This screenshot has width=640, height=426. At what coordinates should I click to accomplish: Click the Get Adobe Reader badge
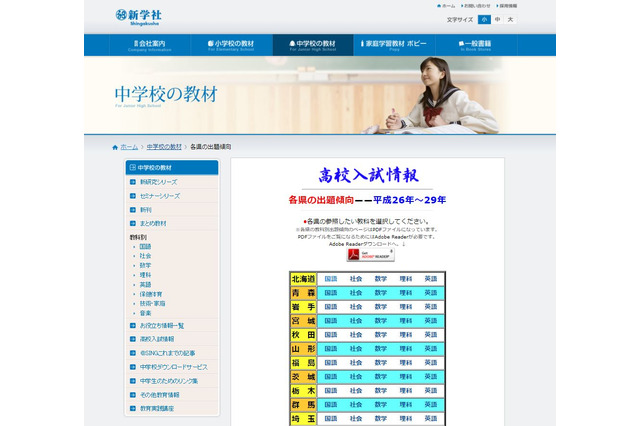(371, 255)
